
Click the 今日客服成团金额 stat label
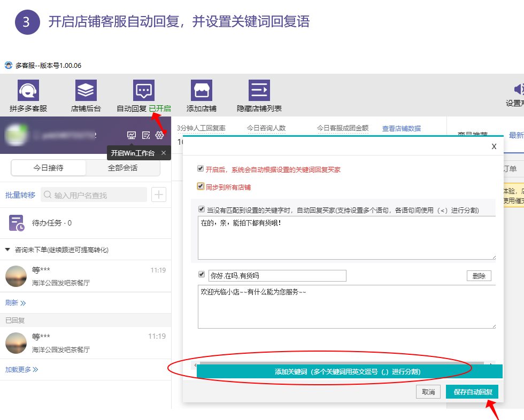343,128
